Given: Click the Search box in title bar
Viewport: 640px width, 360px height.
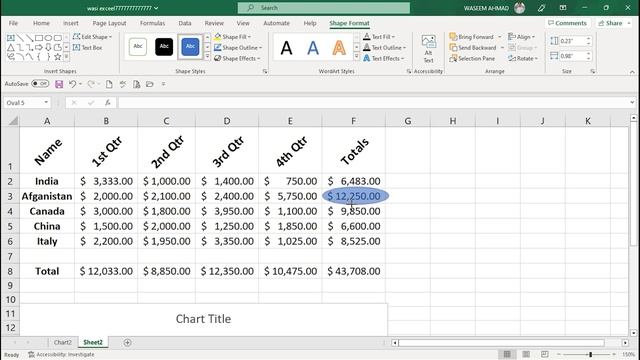Looking at the screenshot, I should click(324, 8).
